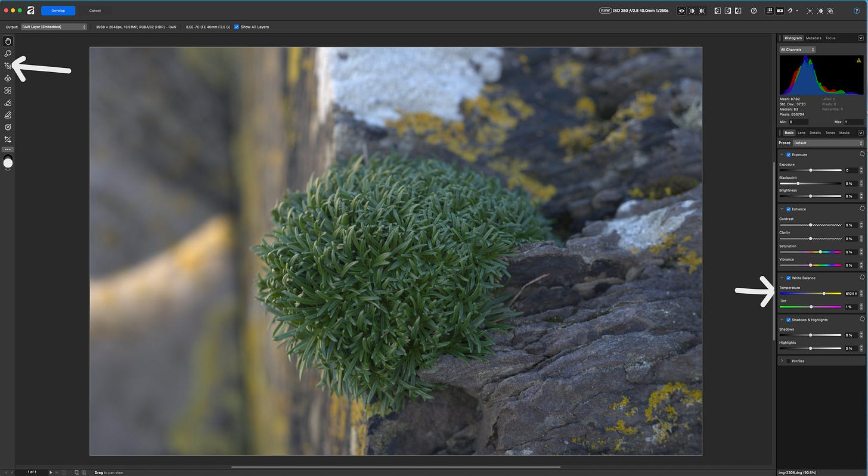Viewport: 868px width, 476px height.
Task: Toggle the White Balance checkbox
Action: (788, 278)
